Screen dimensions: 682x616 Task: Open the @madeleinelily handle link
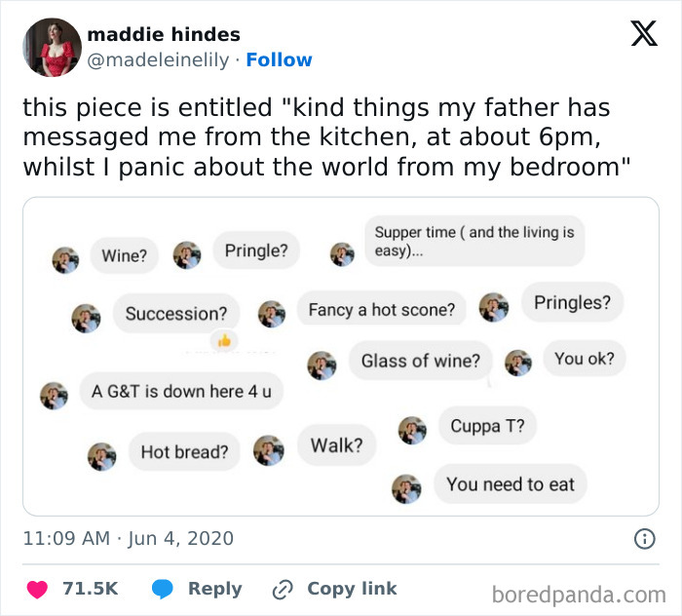[159, 60]
